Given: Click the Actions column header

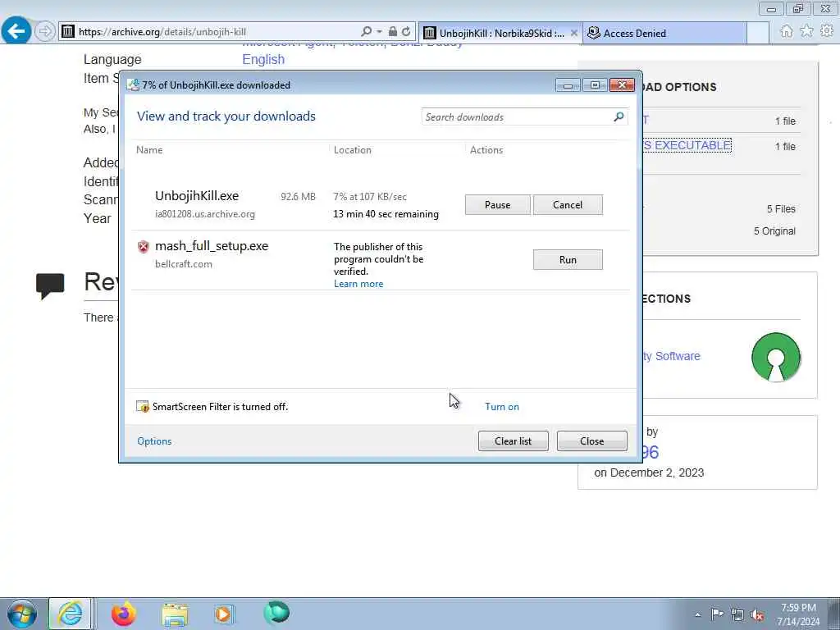Looking at the screenshot, I should click(486, 150).
